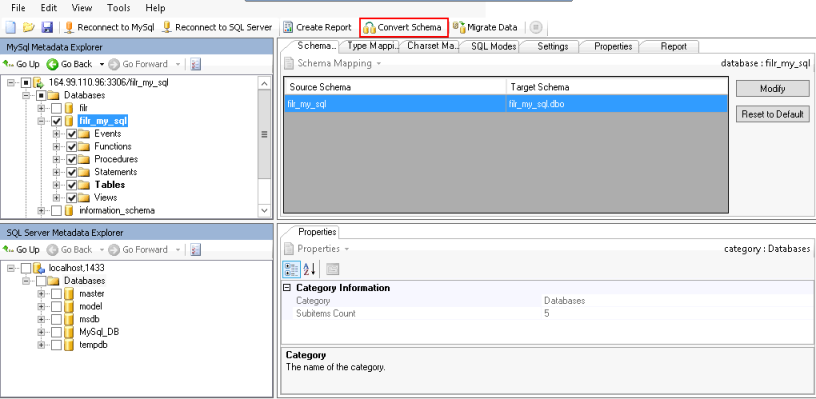Click the Stop icon in the toolbar
The width and height of the screenshot is (816, 399).
click(x=537, y=27)
